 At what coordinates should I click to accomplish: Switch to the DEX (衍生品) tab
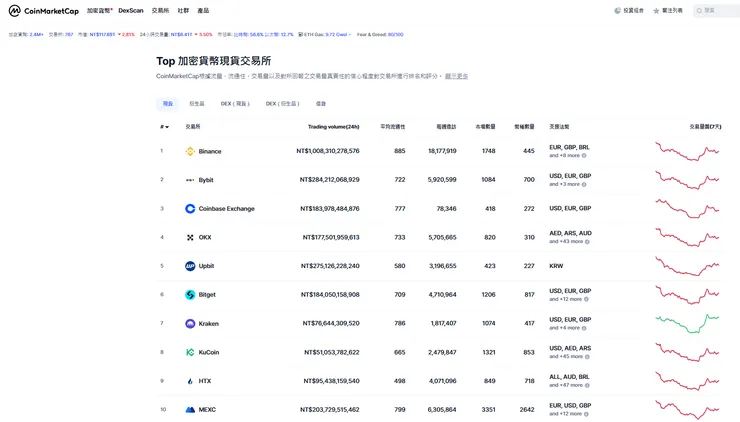[x=282, y=103]
